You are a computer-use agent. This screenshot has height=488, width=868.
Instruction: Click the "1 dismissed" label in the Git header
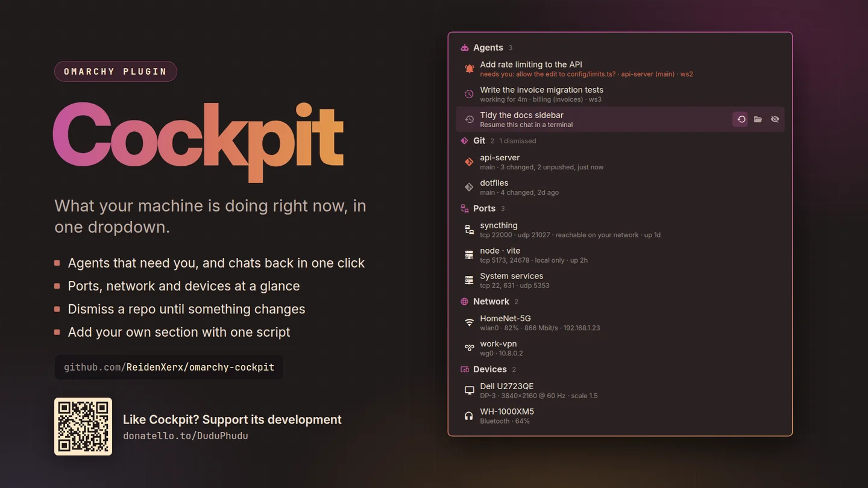click(517, 141)
